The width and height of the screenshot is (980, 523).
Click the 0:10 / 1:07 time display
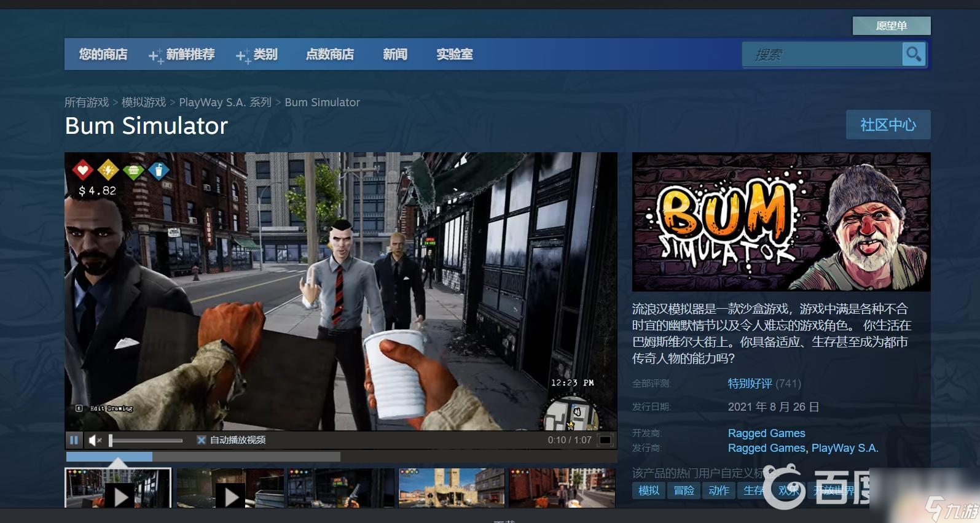tap(570, 440)
